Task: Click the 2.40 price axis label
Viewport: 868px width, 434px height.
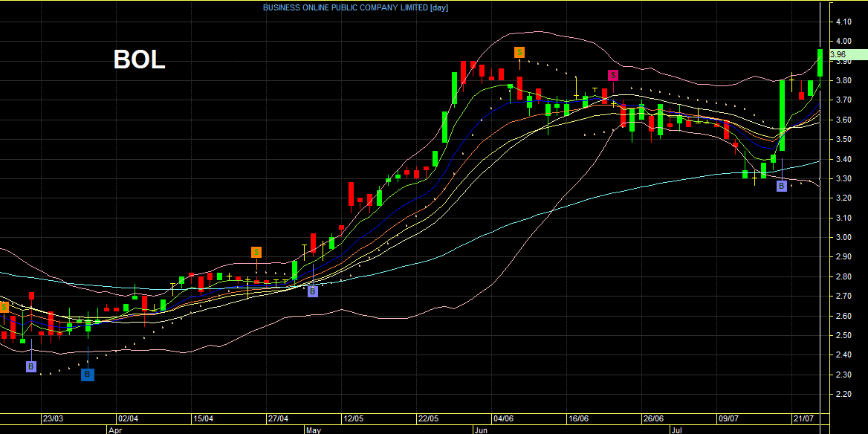Action: click(x=844, y=354)
